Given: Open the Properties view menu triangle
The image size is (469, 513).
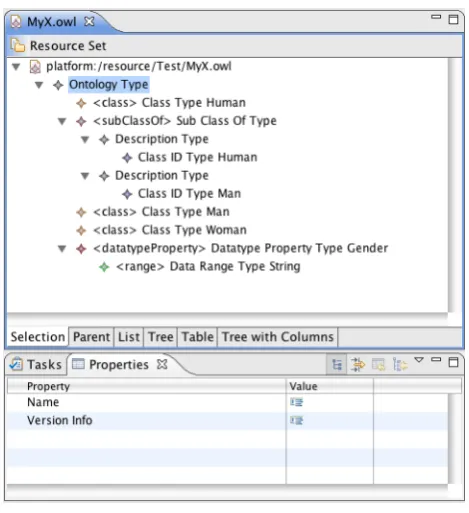Looking at the screenshot, I should click(x=419, y=360).
